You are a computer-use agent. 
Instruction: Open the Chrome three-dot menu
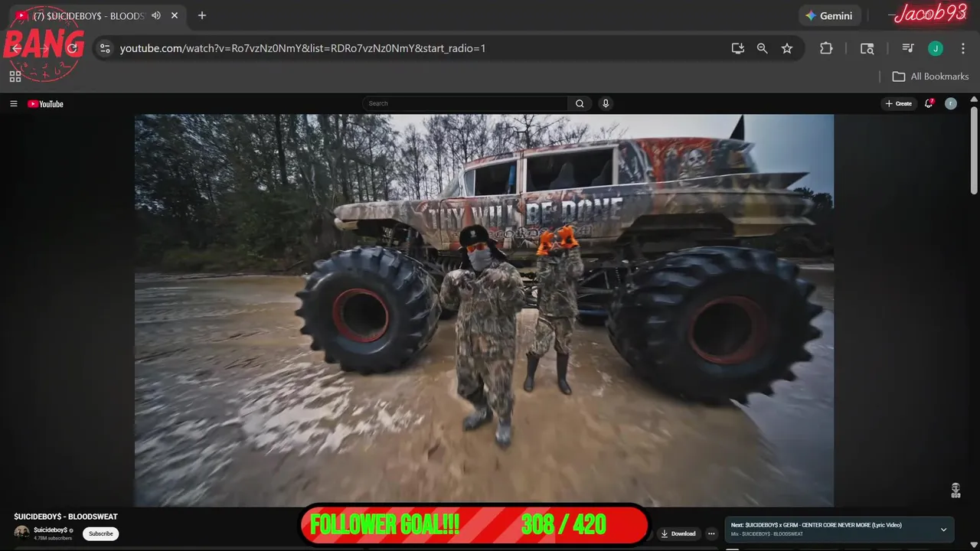tap(963, 48)
